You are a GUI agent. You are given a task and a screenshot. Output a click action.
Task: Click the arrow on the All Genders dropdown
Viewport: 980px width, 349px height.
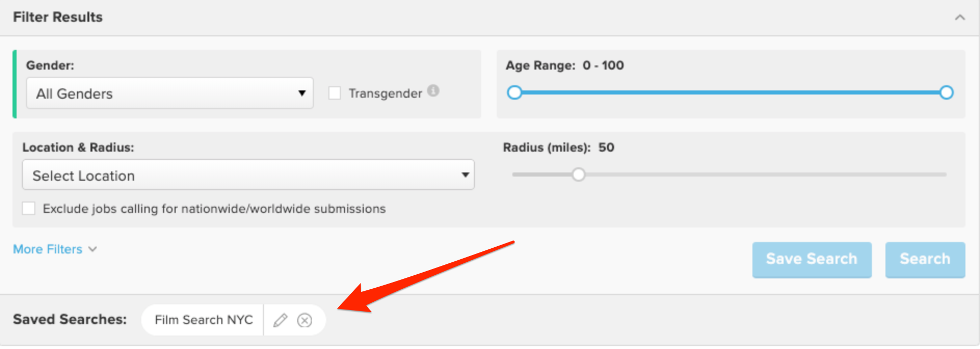(301, 93)
